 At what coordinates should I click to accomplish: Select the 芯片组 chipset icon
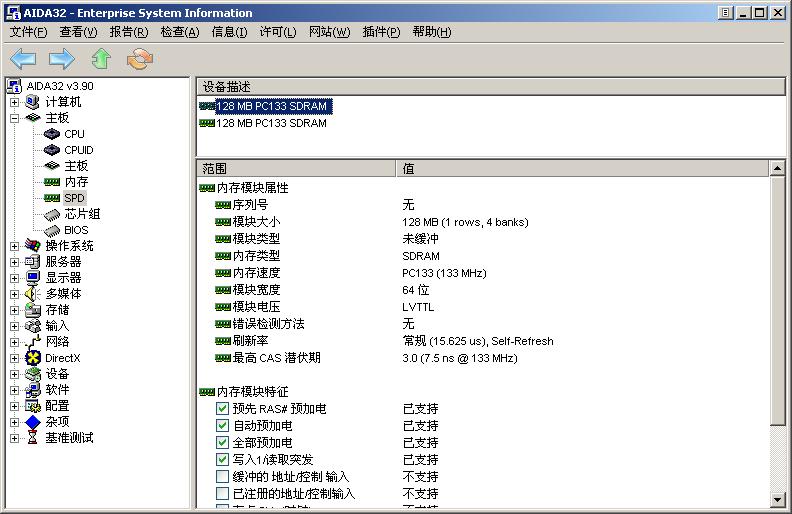[52, 214]
